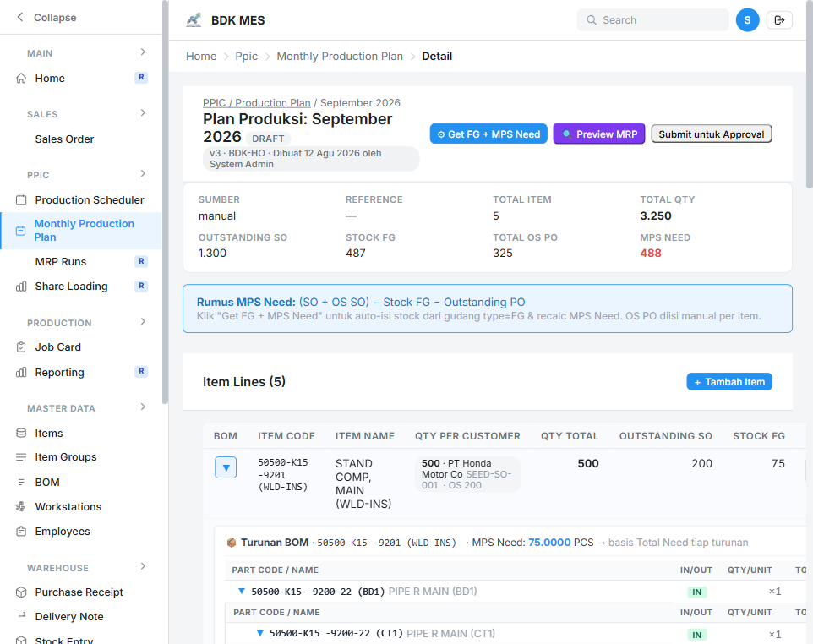813x644 pixels.
Task: Click the 500 PT Honda Motor Co chip
Action: click(467, 474)
